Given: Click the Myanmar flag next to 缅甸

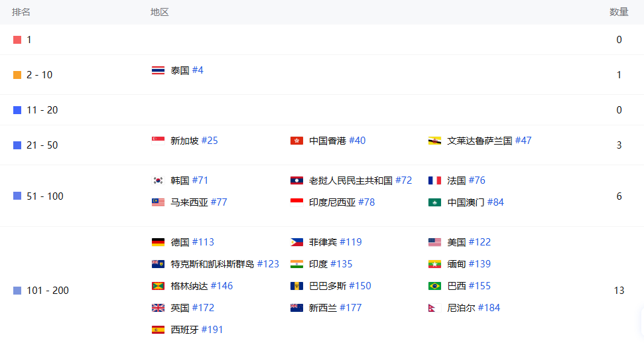Looking at the screenshot, I should pos(434,263).
